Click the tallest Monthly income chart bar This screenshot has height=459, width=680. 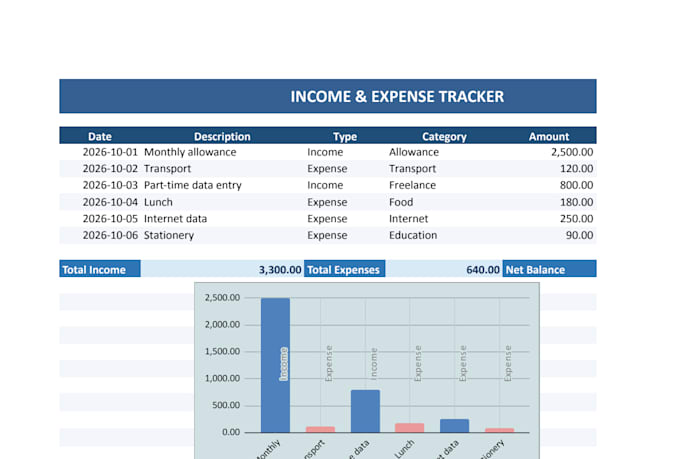point(275,365)
